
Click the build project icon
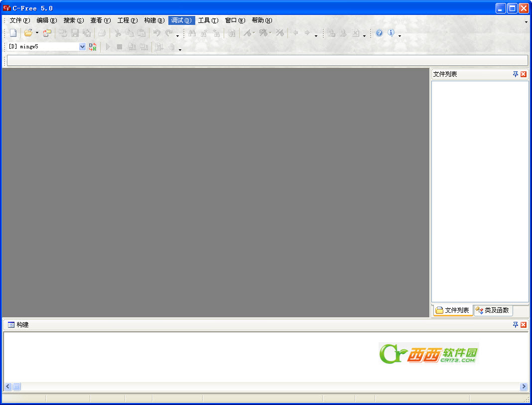tap(144, 47)
